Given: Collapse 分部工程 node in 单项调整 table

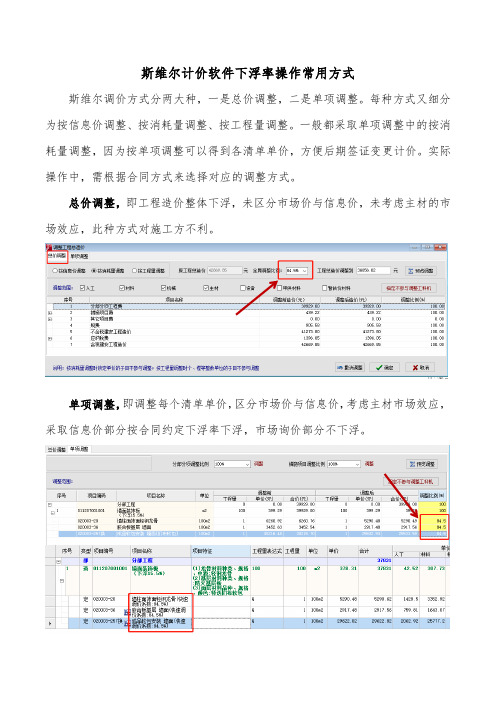Looking at the screenshot, I should point(50,505).
